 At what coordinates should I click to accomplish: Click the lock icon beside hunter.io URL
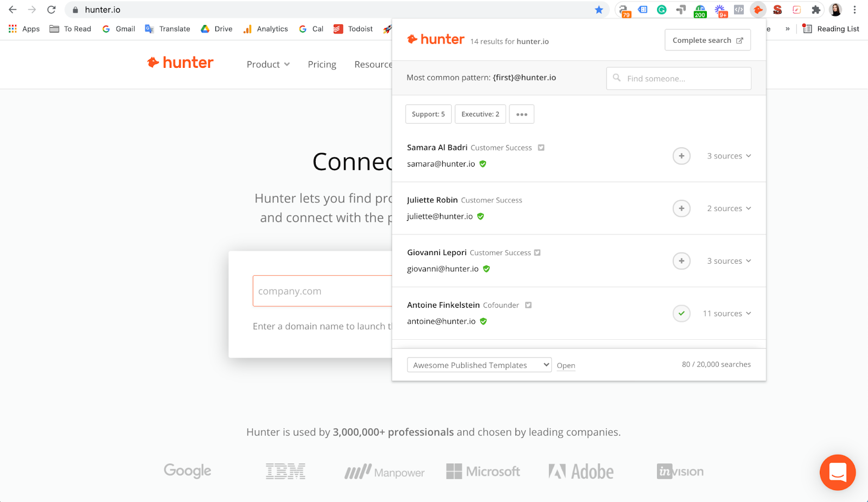pyautogui.click(x=75, y=10)
